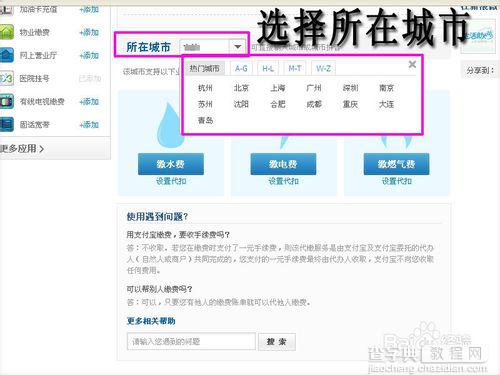The height and width of the screenshot is (375, 500).
Task: Click 医院挂号 label in sidebar
Action: (35, 79)
